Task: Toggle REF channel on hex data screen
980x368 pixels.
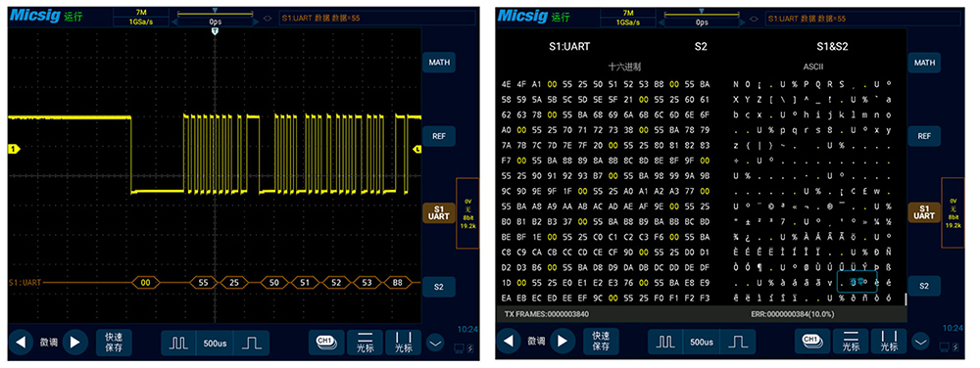Action: click(924, 136)
